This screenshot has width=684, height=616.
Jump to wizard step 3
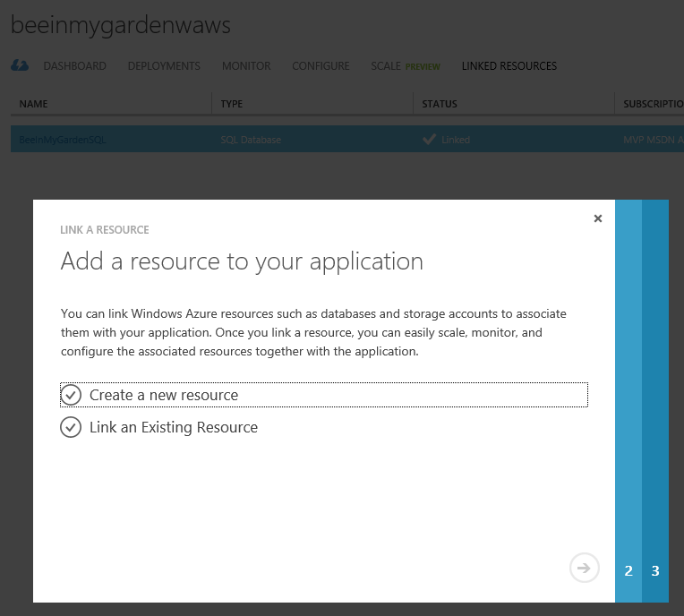(x=655, y=570)
